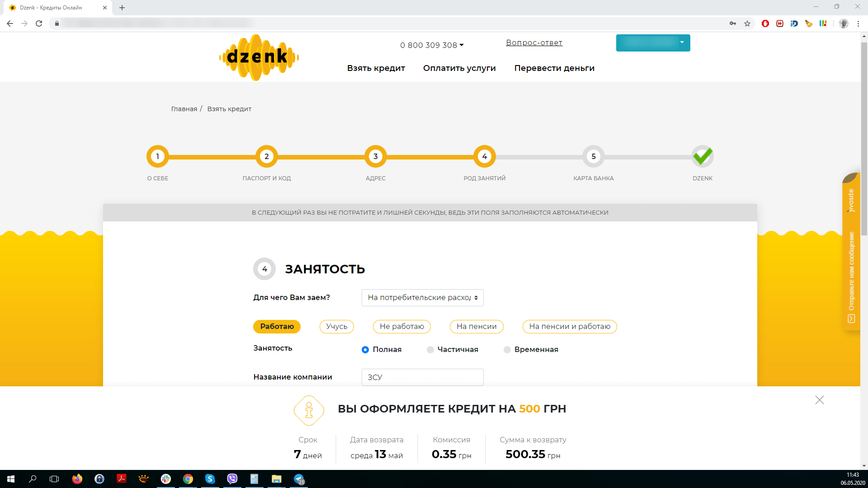Click the info icon in credit banner
Screen dimensions: 868x488
tap(309, 410)
